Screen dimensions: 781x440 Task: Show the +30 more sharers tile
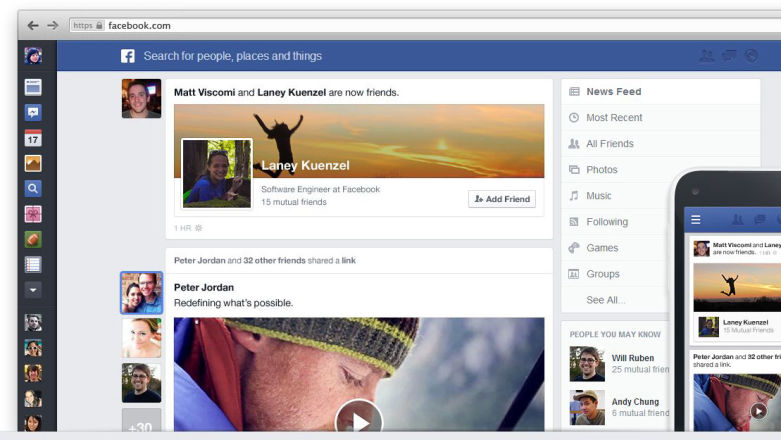(x=141, y=420)
